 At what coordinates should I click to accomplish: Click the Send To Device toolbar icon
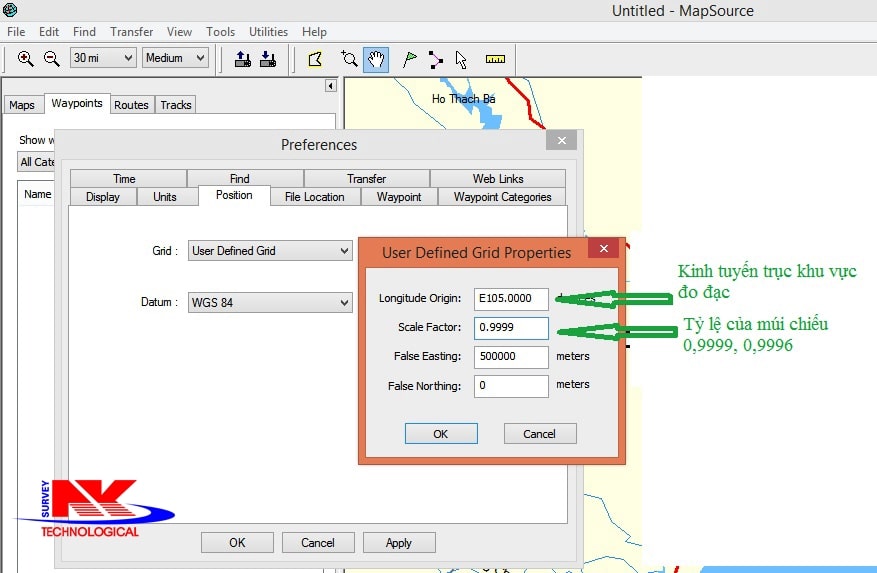[242, 59]
